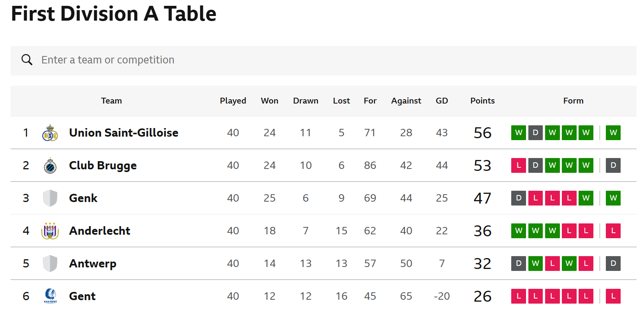This screenshot has height=311, width=644.
Task: Click the Anderlecht club crest
Action: click(50, 231)
